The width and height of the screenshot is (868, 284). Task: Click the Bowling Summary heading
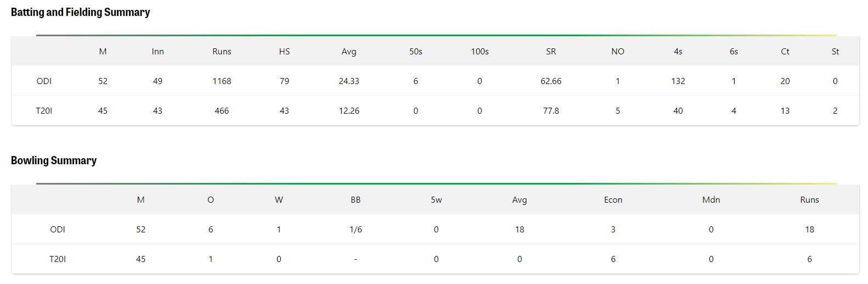(x=54, y=160)
